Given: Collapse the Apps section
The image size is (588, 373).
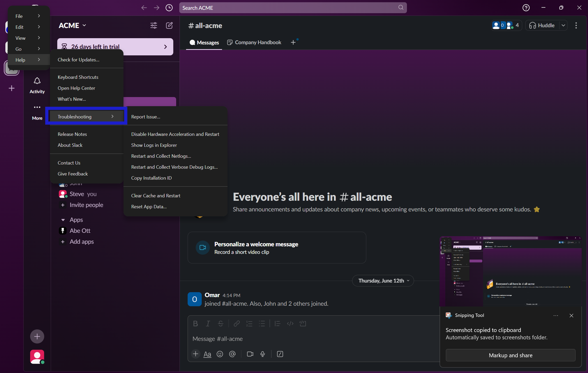Looking at the screenshot, I should tap(63, 220).
